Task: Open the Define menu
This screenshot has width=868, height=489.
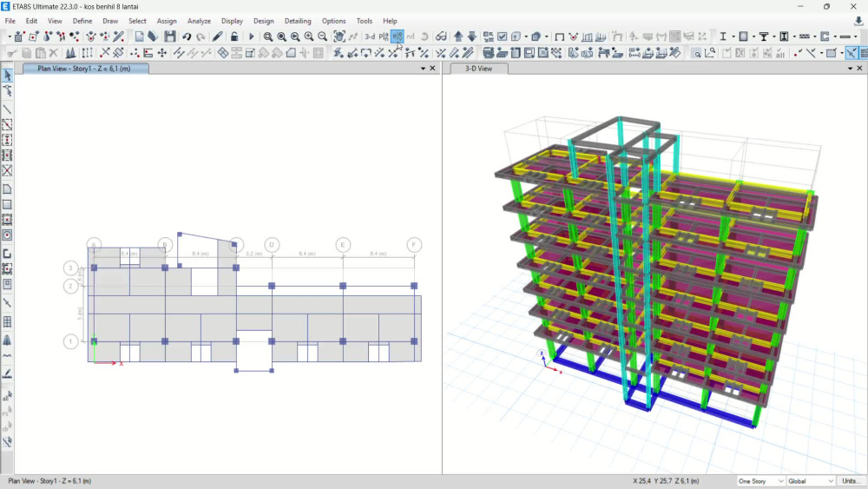Action: [x=82, y=21]
